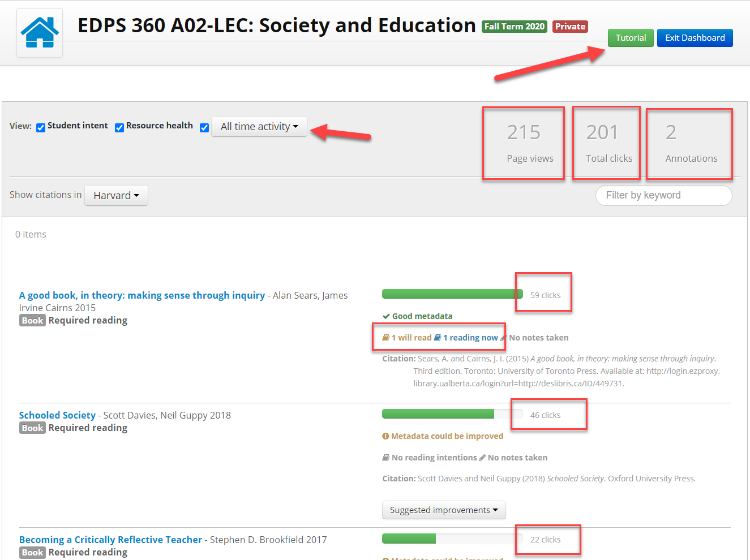The height and width of the screenshot is (560, 750).
Task: Open the Schooled Society title link
Action: [57, 415]
